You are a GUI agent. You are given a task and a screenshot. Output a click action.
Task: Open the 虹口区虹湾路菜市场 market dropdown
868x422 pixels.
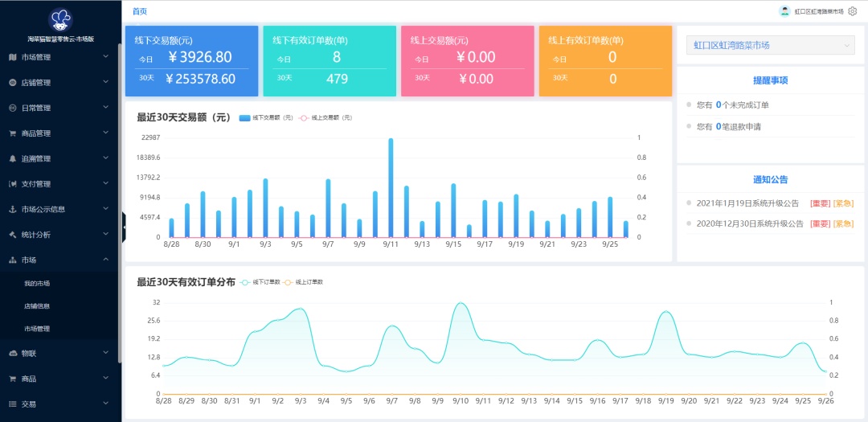coord(770,46)
